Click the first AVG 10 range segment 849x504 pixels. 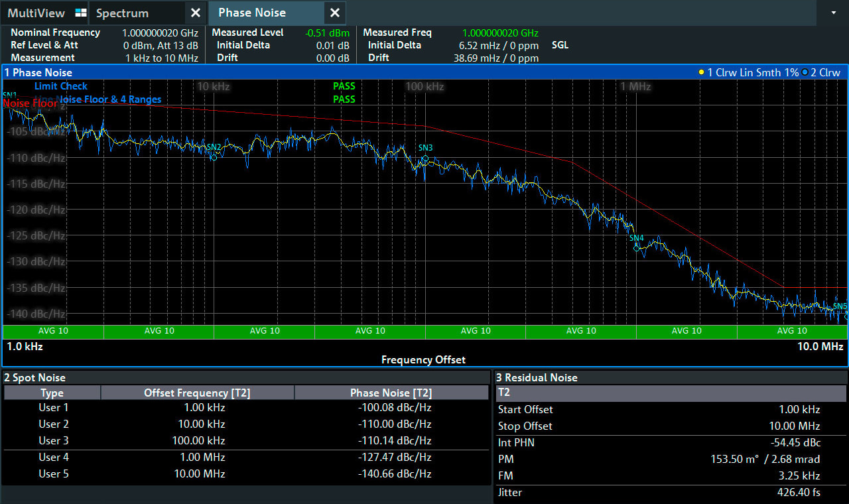click(x=53, y=331)
